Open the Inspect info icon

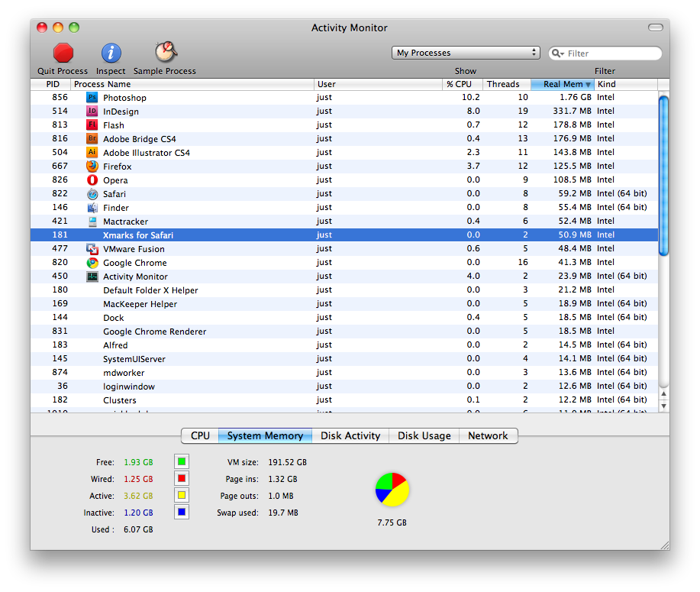(111, 53)
